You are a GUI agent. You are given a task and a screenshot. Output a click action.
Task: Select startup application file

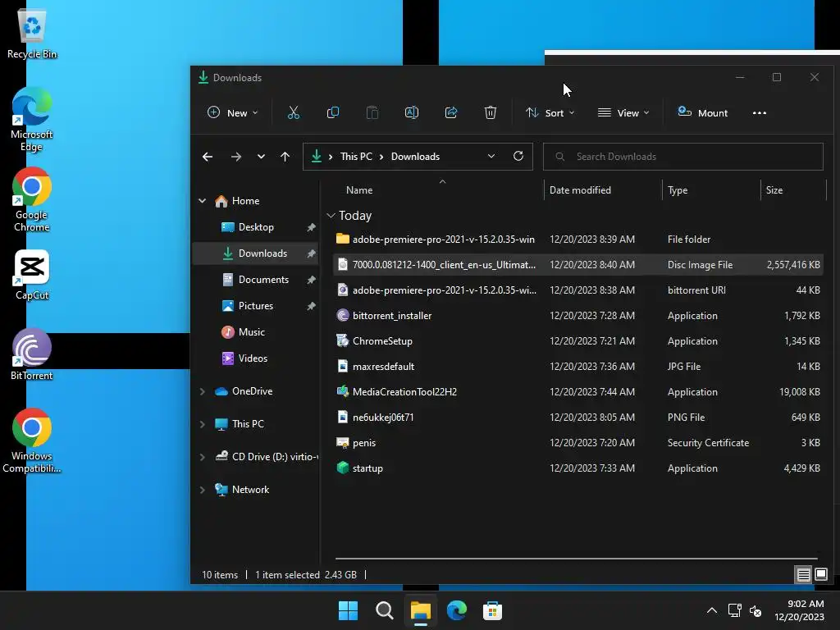tap(577, 468)
